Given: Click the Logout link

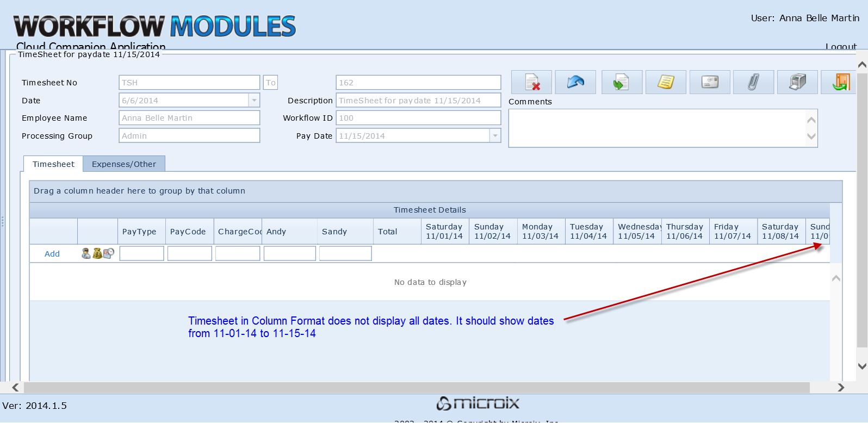Looking at the screenshot, I should point(840,47).
